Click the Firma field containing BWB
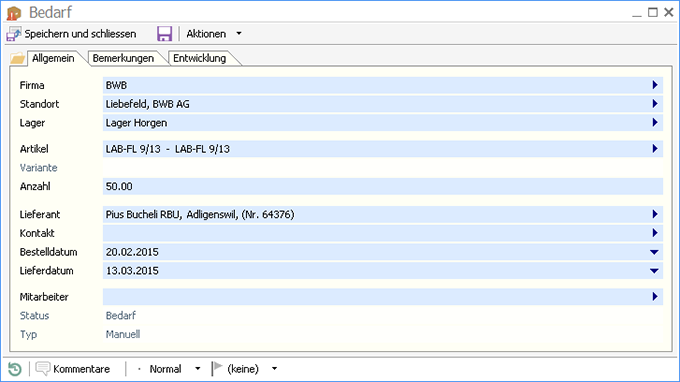Screen dimensions: 680x382 382,85
